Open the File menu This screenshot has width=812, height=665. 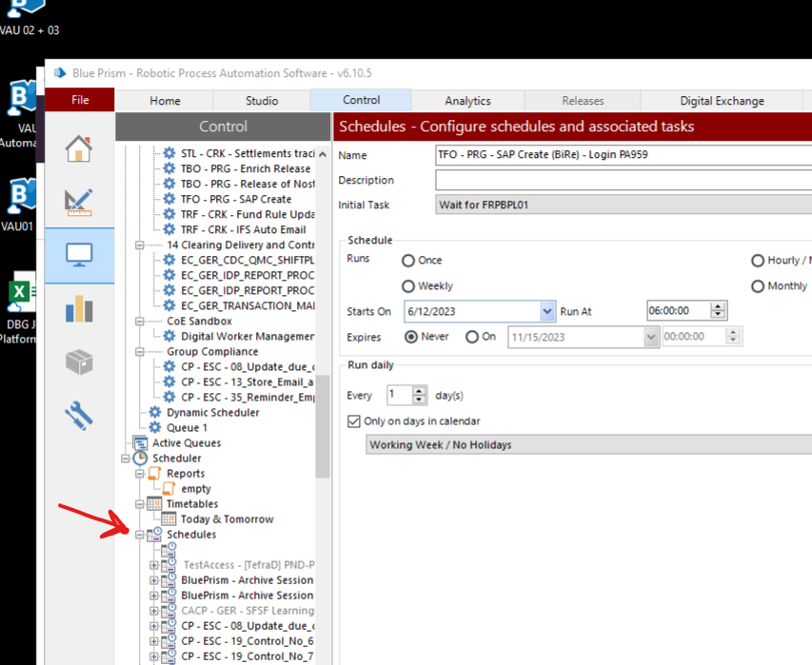point(80,100)
